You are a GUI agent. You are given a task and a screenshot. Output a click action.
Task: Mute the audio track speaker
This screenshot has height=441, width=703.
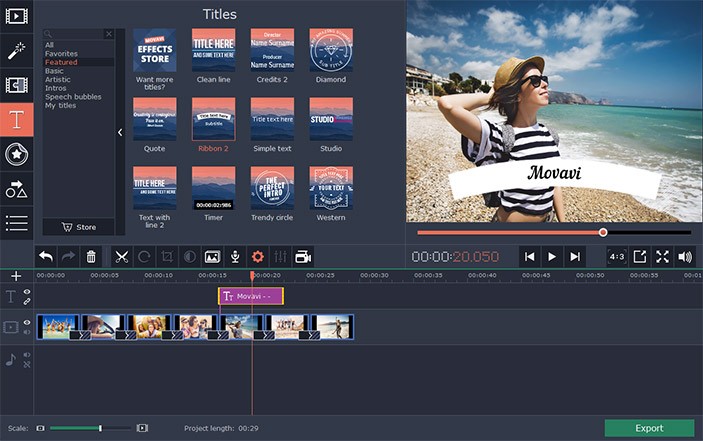(27, 355)
